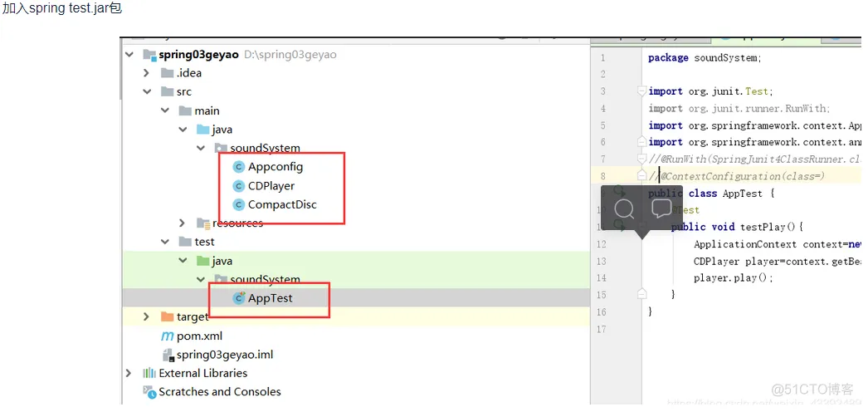
Task: Toggle import fold marker at line 3
Action: 641,91
